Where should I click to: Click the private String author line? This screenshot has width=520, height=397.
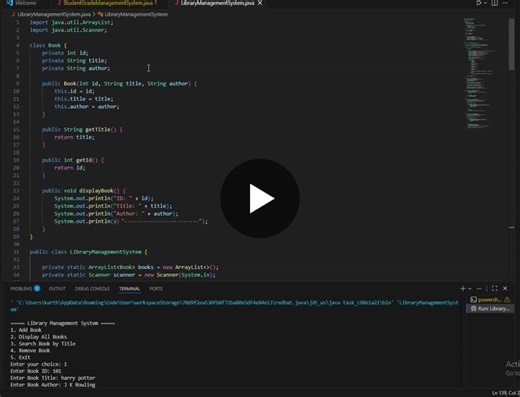pyautogui.click(x=76, y=68)
